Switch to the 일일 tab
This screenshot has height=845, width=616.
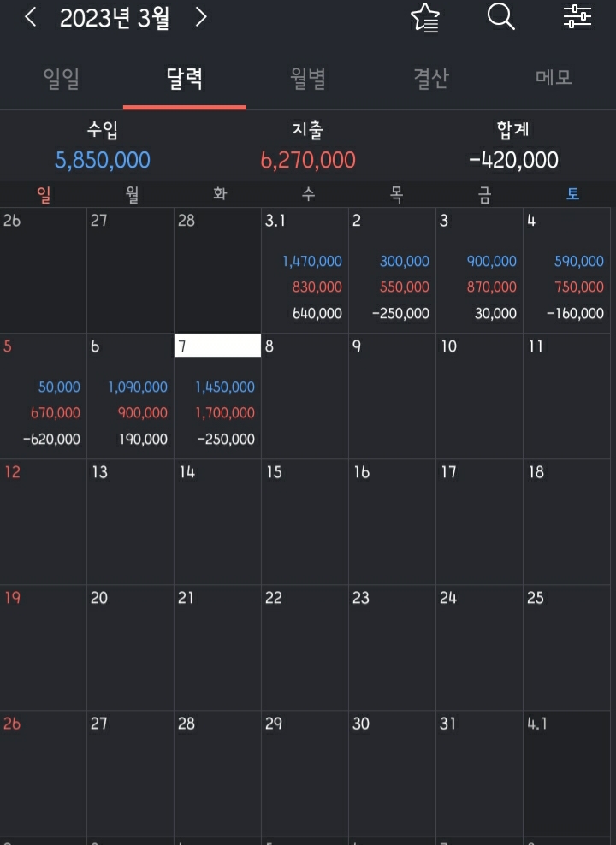pyautogui.click(x=62, y=79)
